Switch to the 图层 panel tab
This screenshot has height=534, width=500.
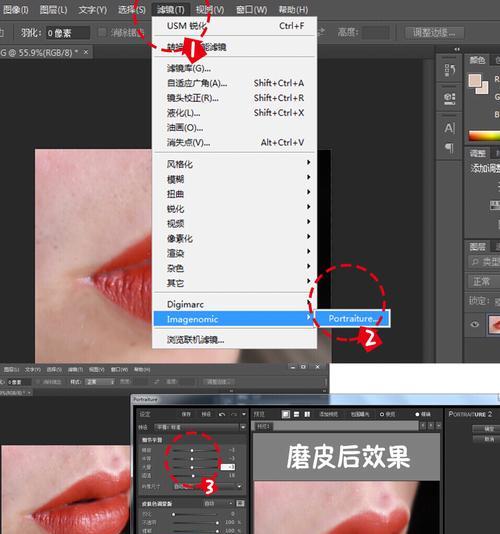point(478,247)
